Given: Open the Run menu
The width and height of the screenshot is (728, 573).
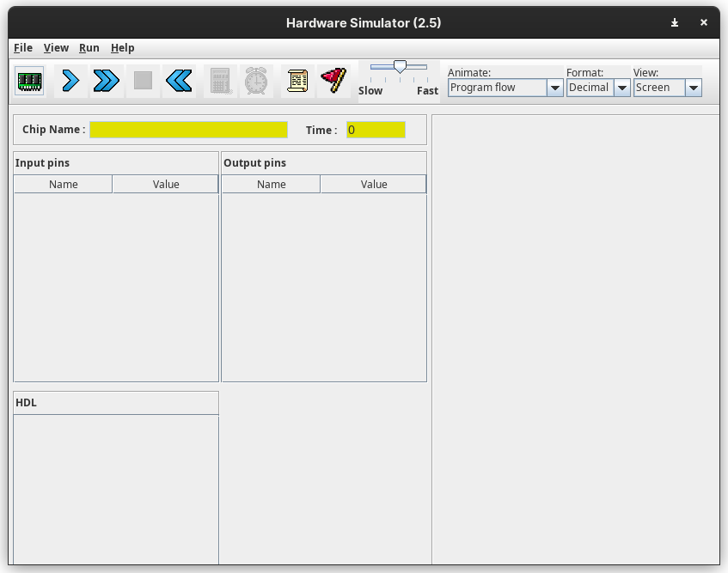Looking at the screenshot, I should [89, 48].
